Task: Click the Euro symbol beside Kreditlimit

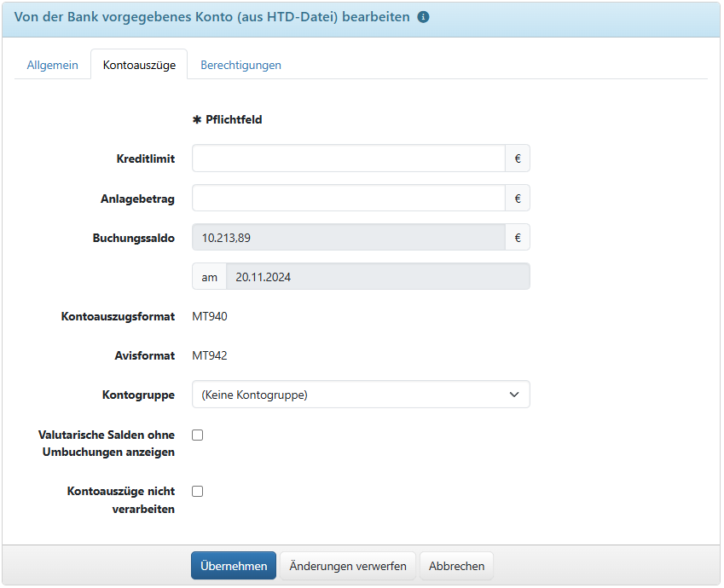Action: tap(518, 159)
